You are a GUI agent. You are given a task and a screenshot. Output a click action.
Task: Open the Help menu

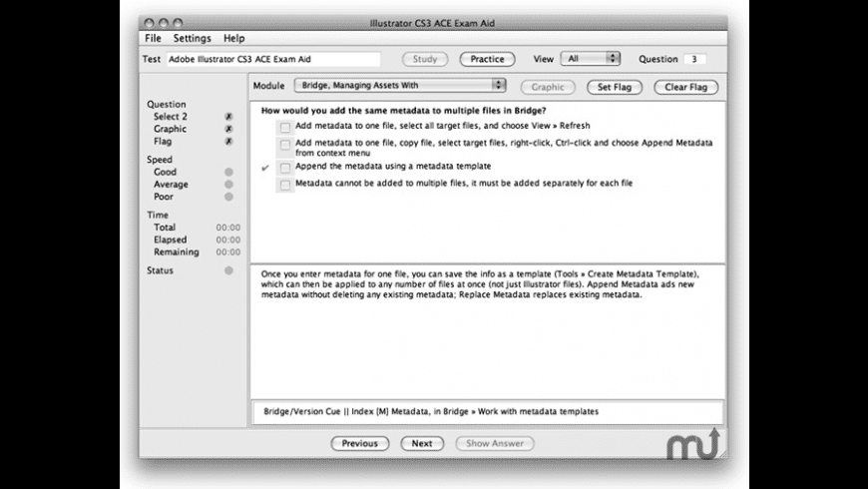(x=234, y=38)
